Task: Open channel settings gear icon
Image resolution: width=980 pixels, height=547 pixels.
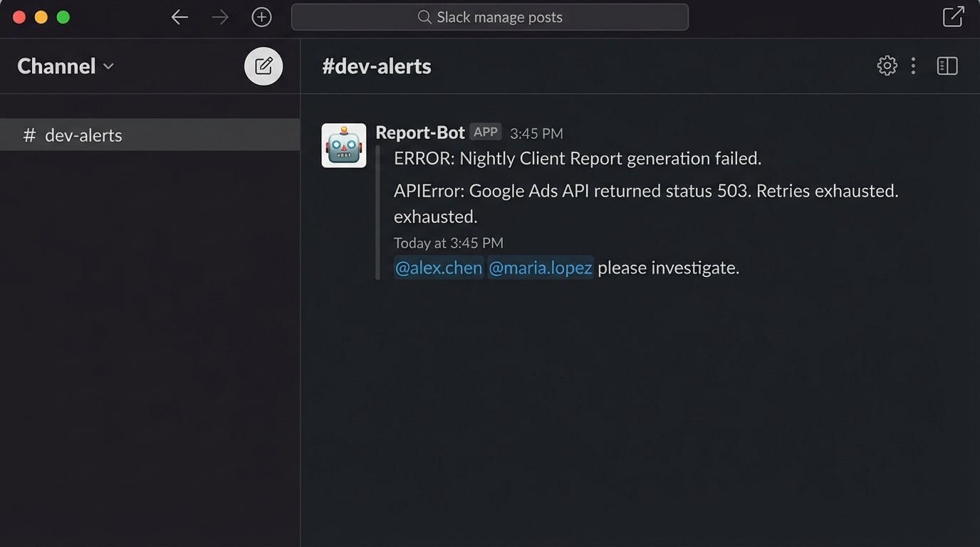Action: (x=887, y=66)
